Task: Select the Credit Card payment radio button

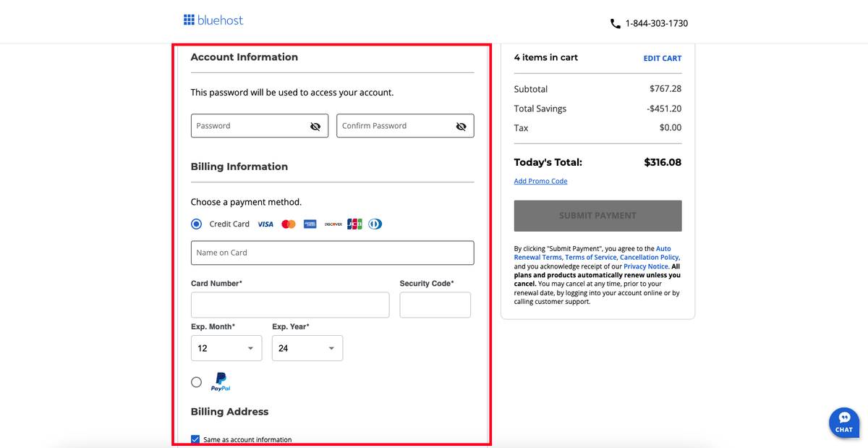Action: point(196,224)
